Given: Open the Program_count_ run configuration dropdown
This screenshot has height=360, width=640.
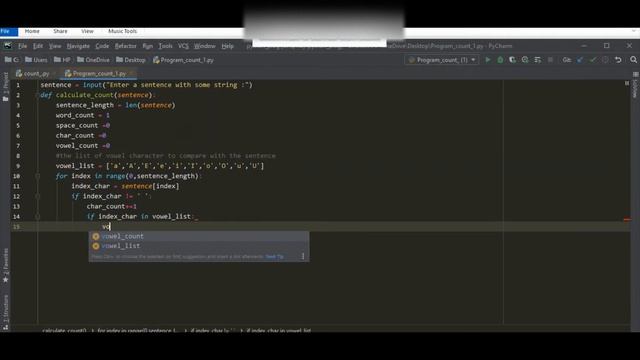Looking at the screenshot, I should pos(442,60).
